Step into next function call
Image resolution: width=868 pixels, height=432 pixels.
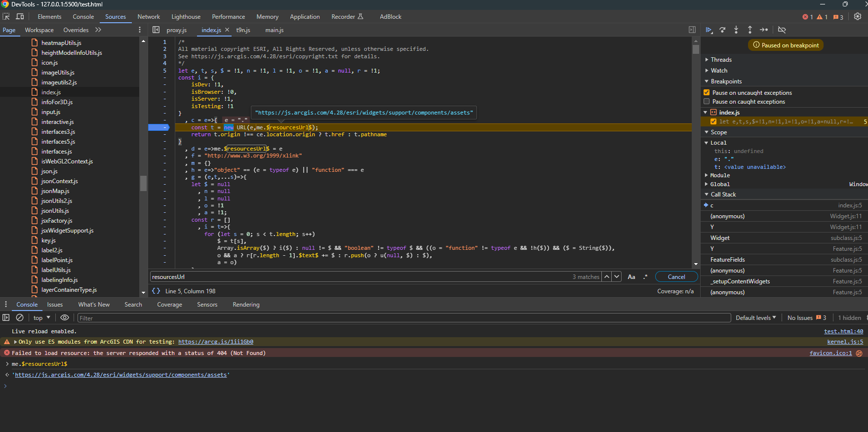736,30
